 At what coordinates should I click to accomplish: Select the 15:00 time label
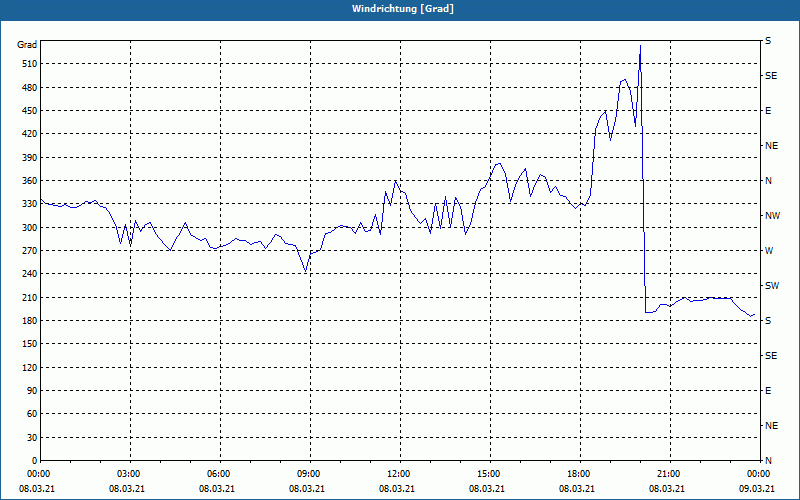coord(489,474)
